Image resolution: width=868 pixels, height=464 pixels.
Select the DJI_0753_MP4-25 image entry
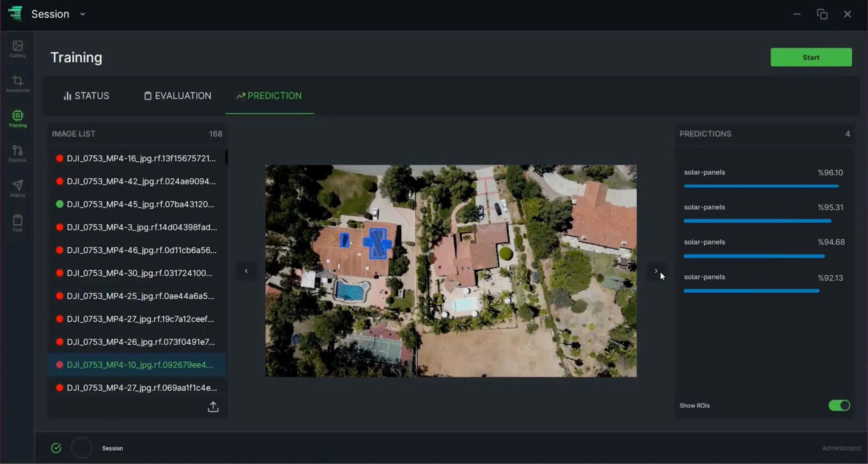136,296
